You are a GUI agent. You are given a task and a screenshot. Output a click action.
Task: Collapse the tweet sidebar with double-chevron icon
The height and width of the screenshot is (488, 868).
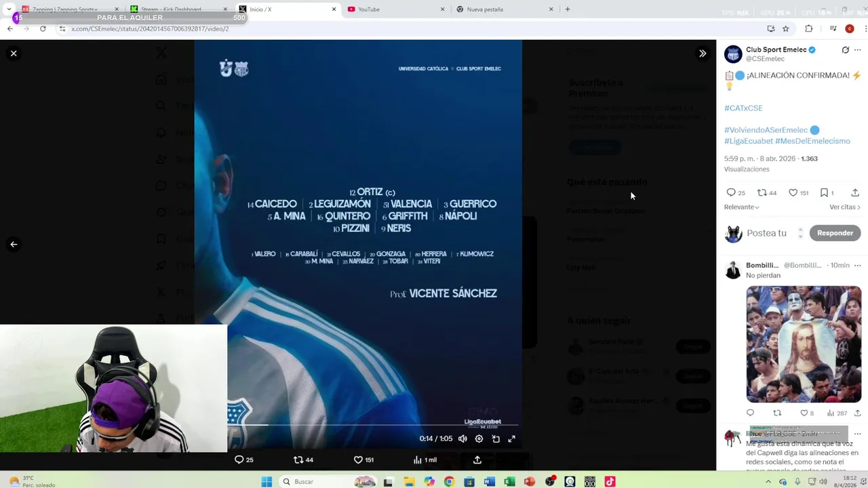pyautogui.click(x=703, y=54)
